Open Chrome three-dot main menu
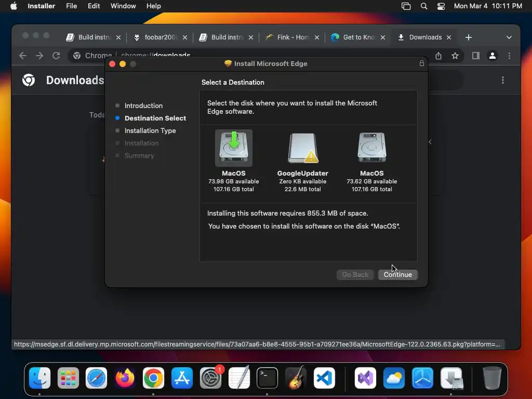Image resolution: width=532 pixels, height=399 pixels. (x=509, y=56)
